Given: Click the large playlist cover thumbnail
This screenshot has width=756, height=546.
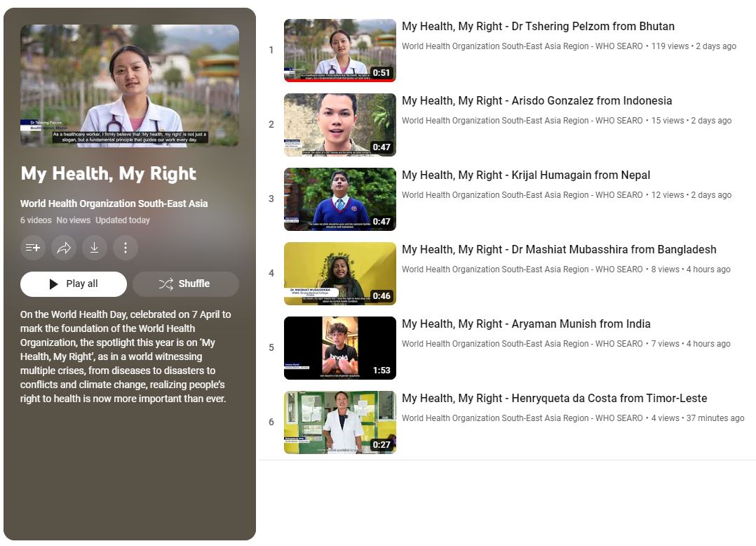Looking at the screenshot, I should click(x=130, y=86).
